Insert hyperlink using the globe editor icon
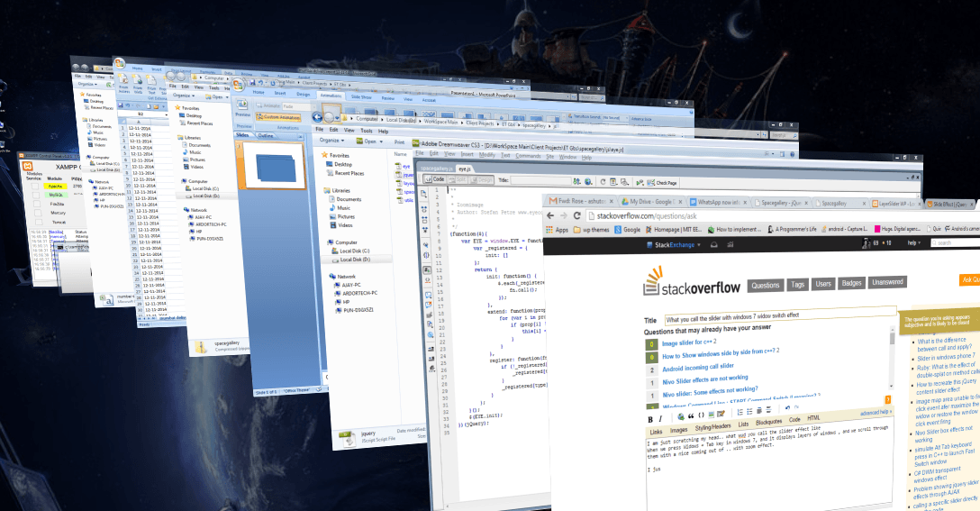980x511 pixels. click(681, 416)
